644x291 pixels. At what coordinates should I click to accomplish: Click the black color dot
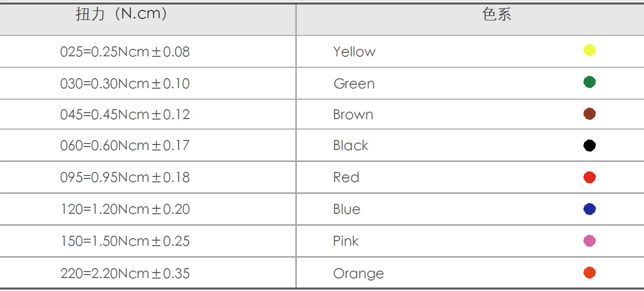click(589, 145)
